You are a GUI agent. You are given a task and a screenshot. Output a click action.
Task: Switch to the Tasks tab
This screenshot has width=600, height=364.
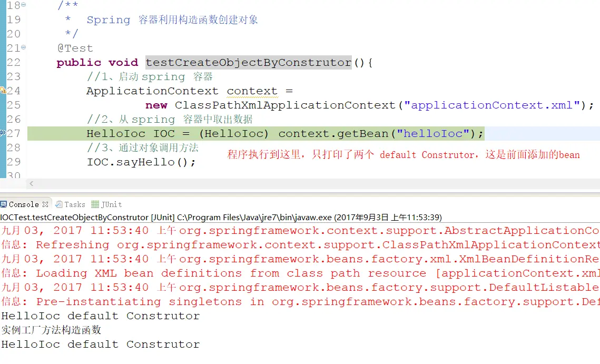pos(71,204)
